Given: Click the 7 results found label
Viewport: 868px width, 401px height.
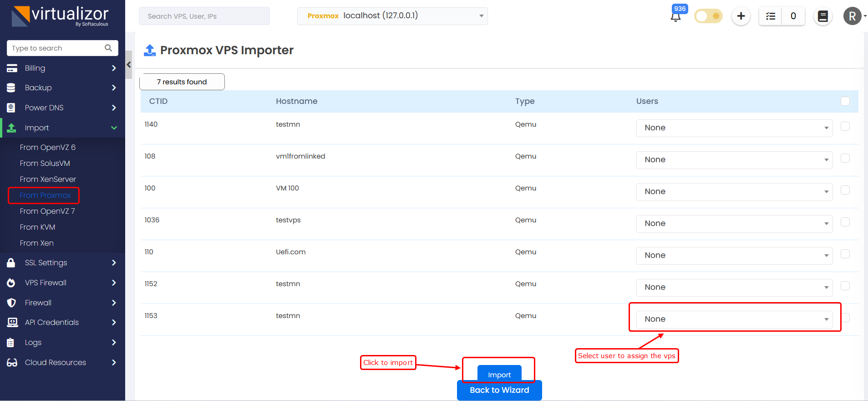Looking at the screenshot, I should pos(182,82).
